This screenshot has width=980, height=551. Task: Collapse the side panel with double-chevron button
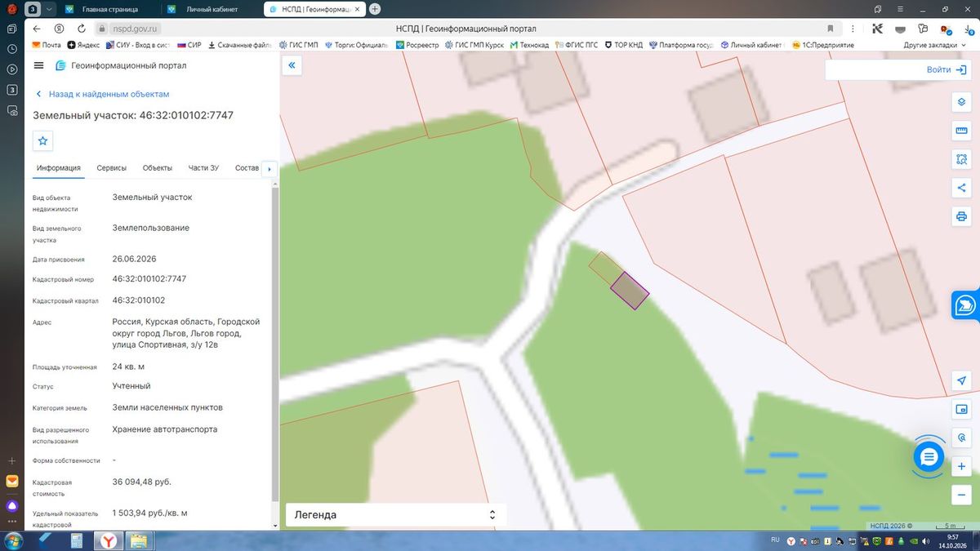coord(292,65)
